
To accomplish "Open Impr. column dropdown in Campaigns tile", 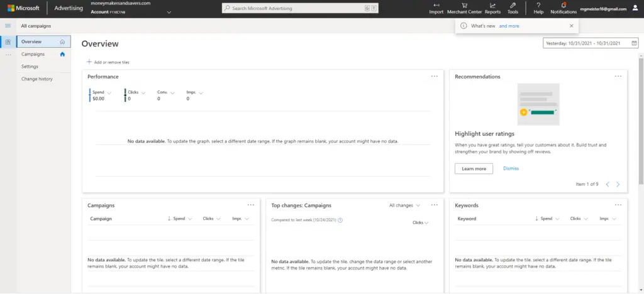I will click(247, 219).
